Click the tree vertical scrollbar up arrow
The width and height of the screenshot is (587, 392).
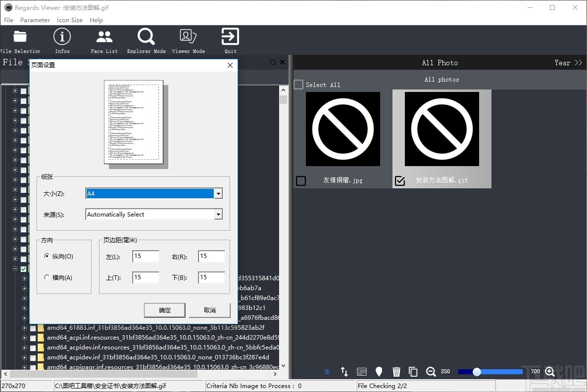click(284, 90)
